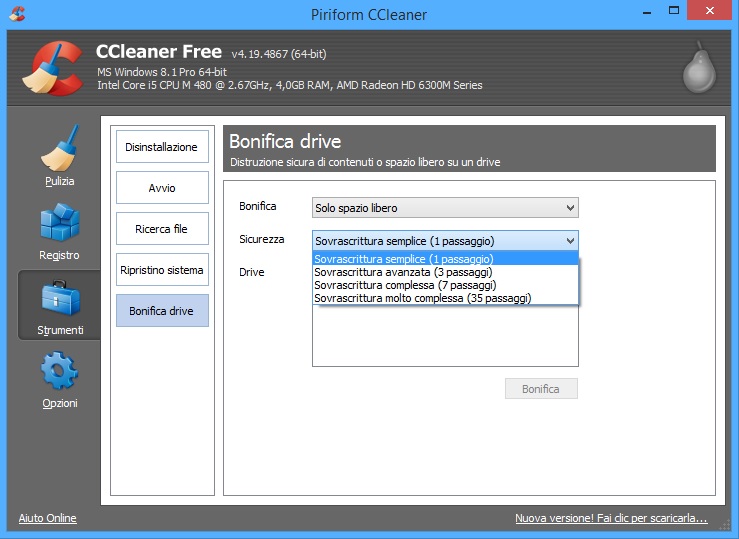The image size is (739, 539).
Task: Click the Piriform pear icon
Action: click(700, 68)
